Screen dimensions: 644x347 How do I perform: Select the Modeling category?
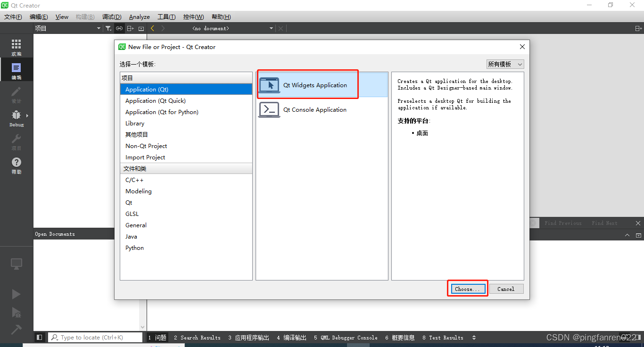tap(186, 191)
